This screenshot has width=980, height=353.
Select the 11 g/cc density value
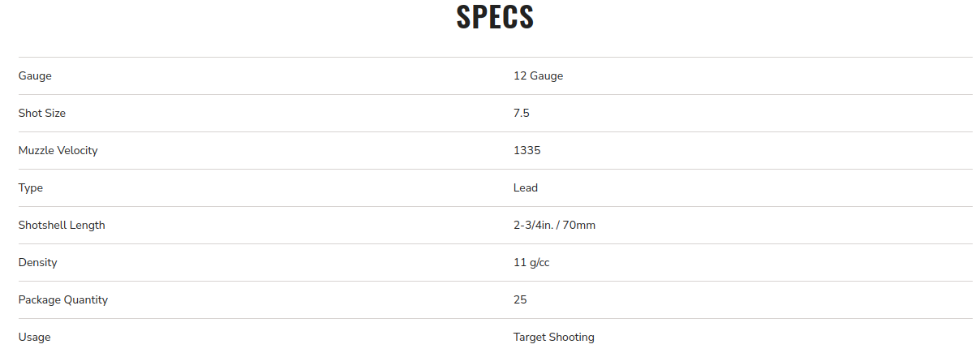coord(531,262)
